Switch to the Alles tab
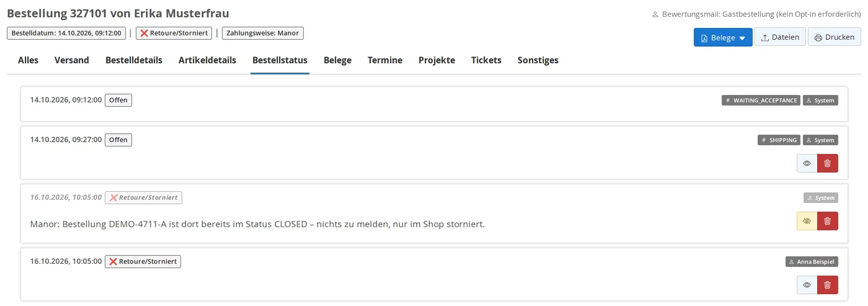Screen dimensions: 868x306 click(x=28, y=60)
